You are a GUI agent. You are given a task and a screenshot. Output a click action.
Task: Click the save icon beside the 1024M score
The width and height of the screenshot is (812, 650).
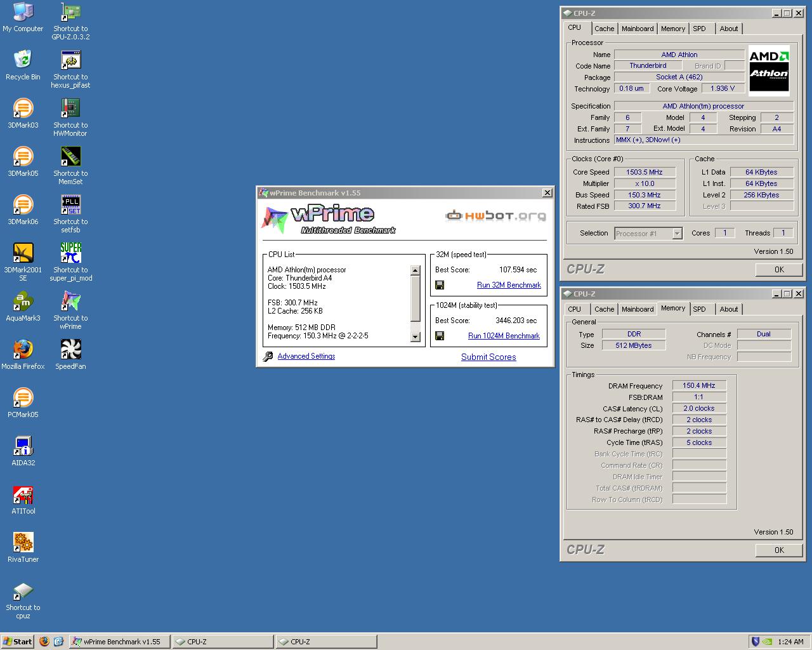(x=440, y=336)
